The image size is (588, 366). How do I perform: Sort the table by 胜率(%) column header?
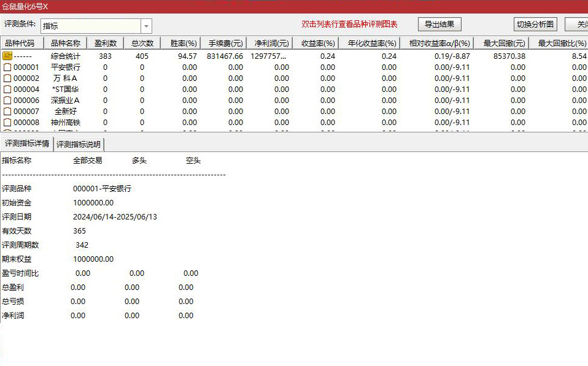click(x=182, y=43)
